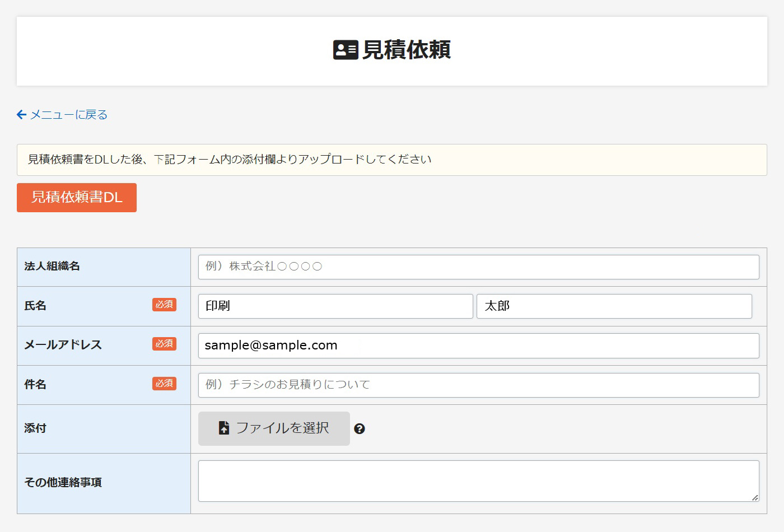Screen dimensions: 784x532
Task: Click the その他連絡事項 label
Action: 63,483
